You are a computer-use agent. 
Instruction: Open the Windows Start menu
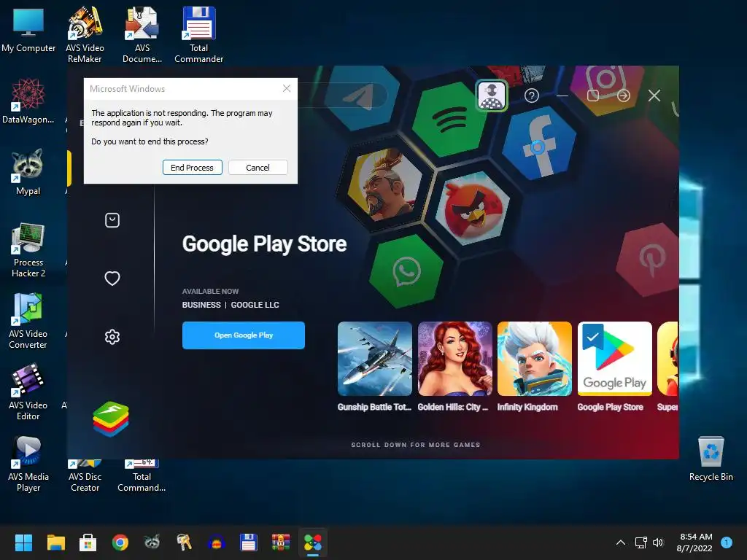pyautogui.click(x=23, y=542)
